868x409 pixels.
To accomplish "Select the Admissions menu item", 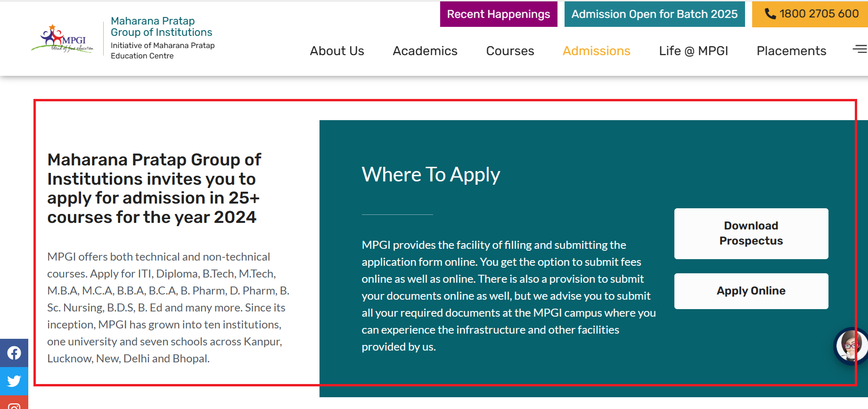I will click(596, 51).
